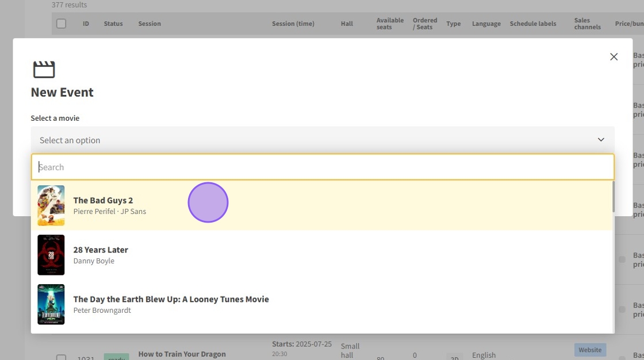Click The Bad Guys 2 poster thumbnail
The width and height of the screenshot is (644, 360).
(x=51, y=205)
